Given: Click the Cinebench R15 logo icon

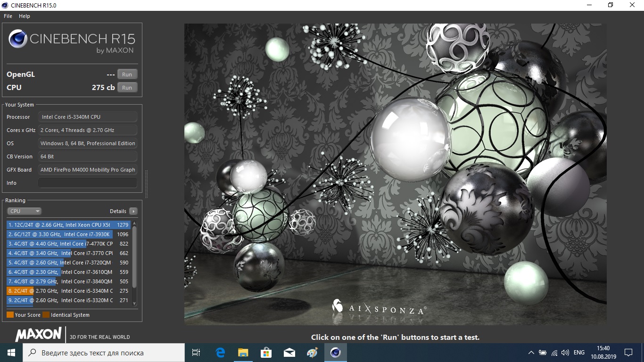Looking at the screenshot, I should 18,39.
